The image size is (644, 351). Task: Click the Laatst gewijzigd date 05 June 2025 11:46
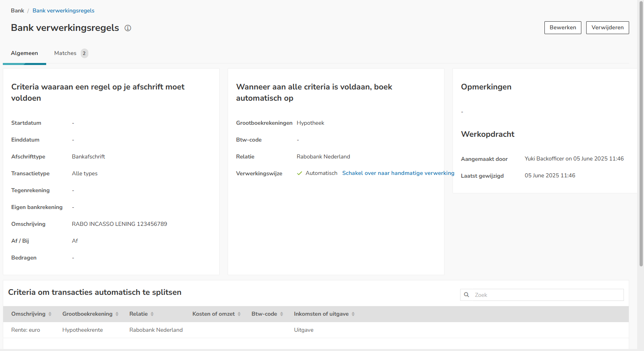pyautogui.click(x=550, y=176)
